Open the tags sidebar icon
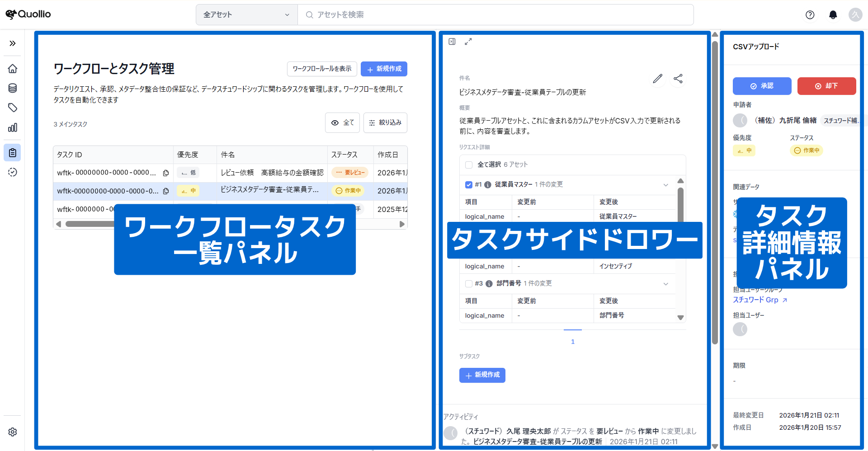The height and width of the screenshot is (451, 868). pyautogui.click(x=13, y=108)
